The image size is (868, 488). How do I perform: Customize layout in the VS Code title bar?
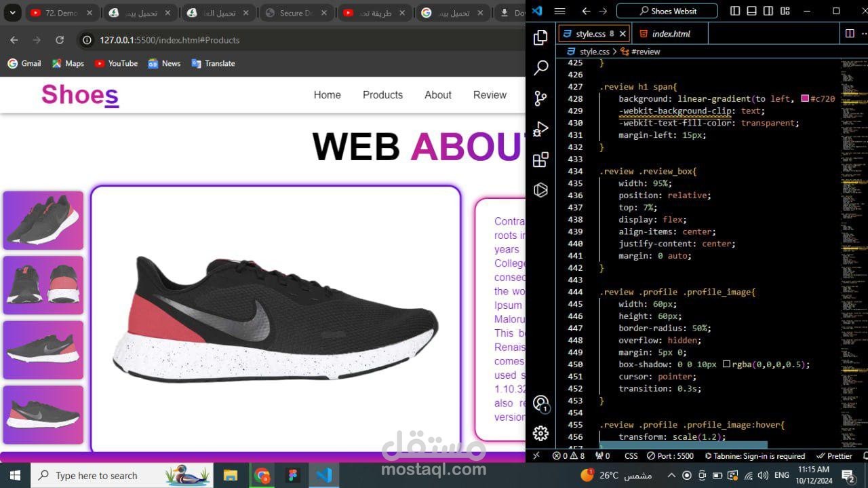coord(785,11)
